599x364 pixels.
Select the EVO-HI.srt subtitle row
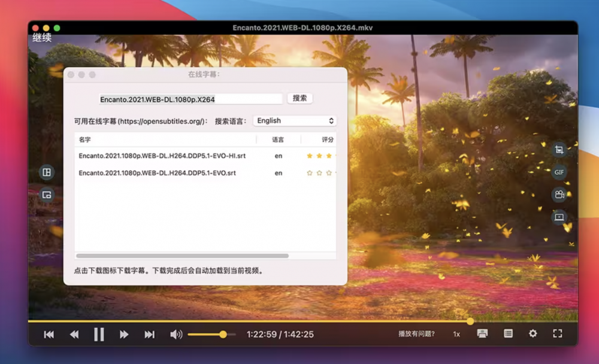coord(205,156)
